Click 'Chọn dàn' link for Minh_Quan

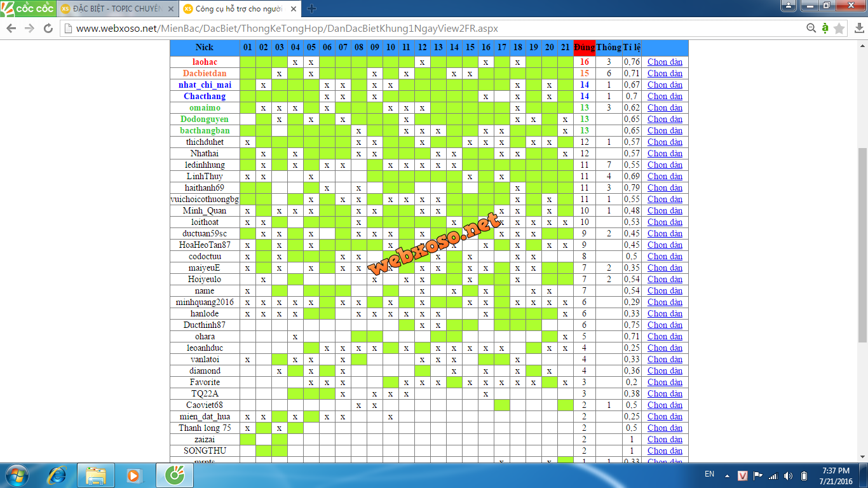[665, 210]
